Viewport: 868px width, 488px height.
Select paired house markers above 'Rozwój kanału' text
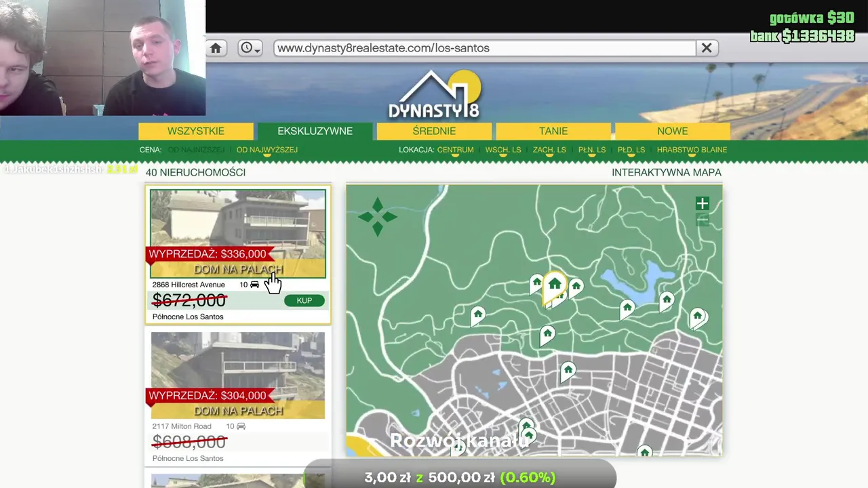(x=527, y=430)
